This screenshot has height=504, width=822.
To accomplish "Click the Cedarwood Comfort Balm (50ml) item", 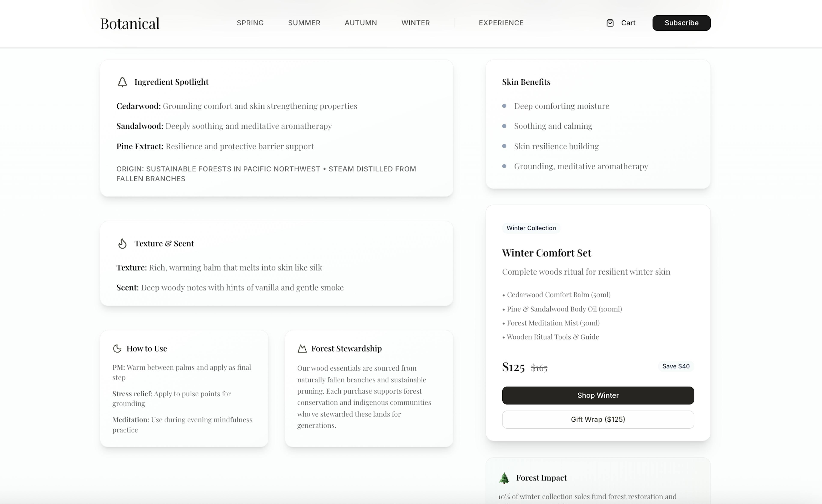I will pos(556,295).
